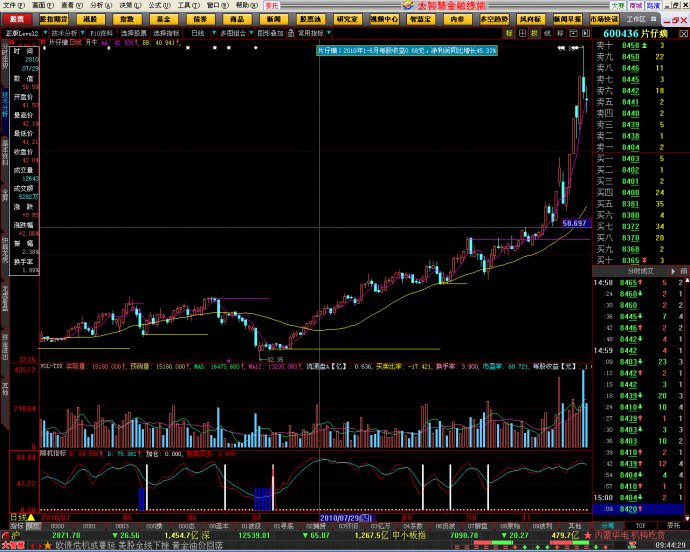Click 大赛 link in title bar
The image size is (690, 552).
coord(618,5)
